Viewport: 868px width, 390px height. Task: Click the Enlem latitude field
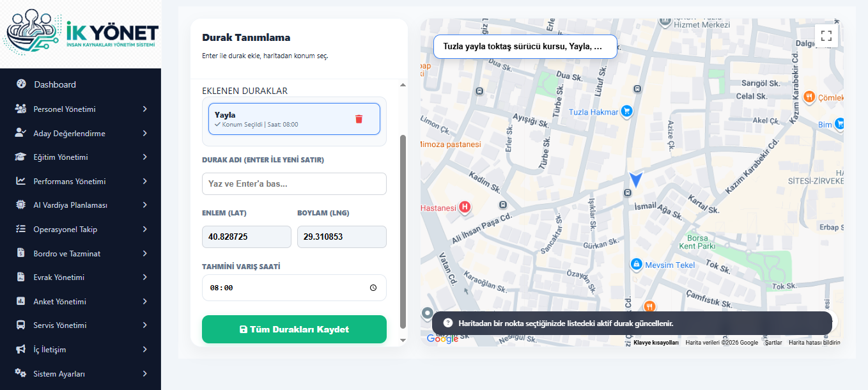coord(247,237)
